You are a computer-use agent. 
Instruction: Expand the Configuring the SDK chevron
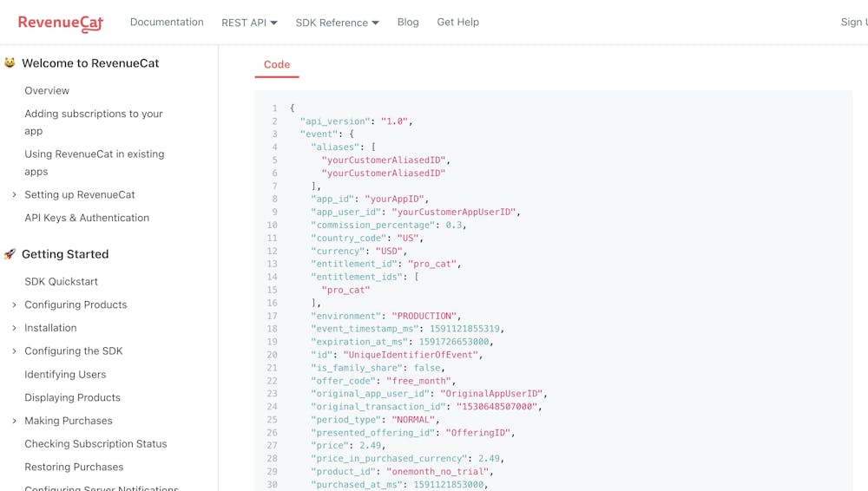pyautogui.click(x=15, y=351)
